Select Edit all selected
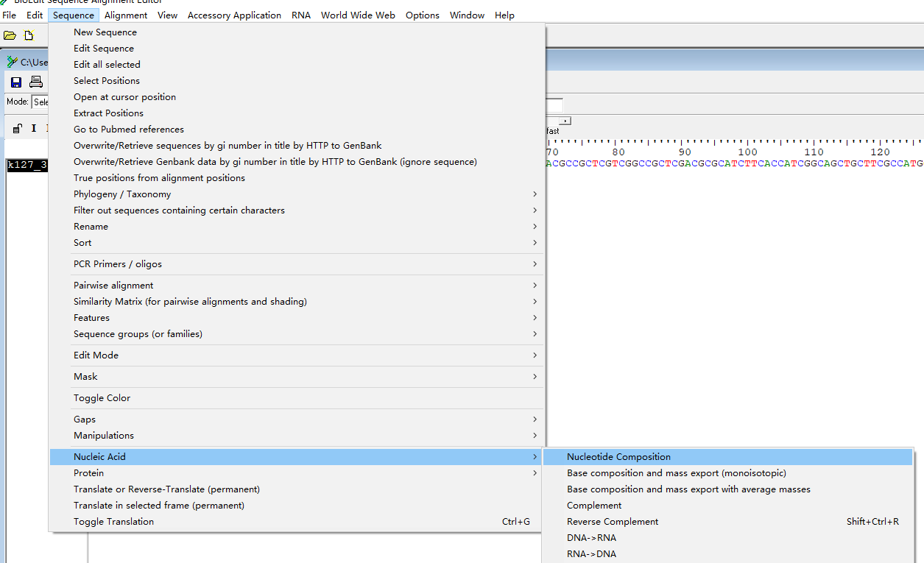Viewport: 924px width, 563px height. click(297, 65)
